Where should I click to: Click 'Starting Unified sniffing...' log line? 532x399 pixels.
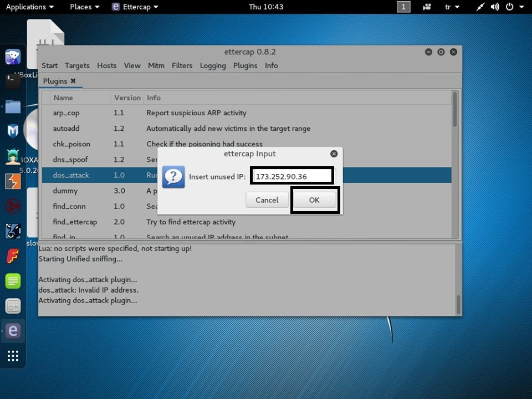pyautogui.click(x=80, y=259)
